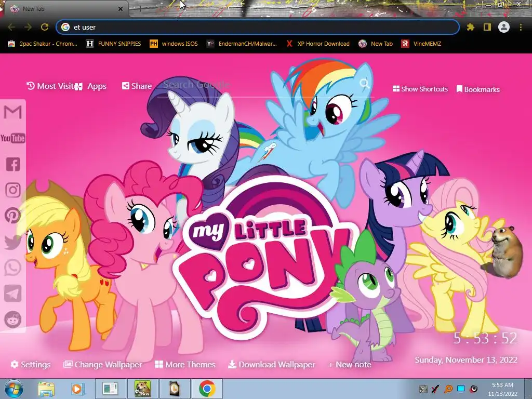Click the Extensions puzzle icon
This screenshot has width=532, height=399.
click(x=471, y=27)
